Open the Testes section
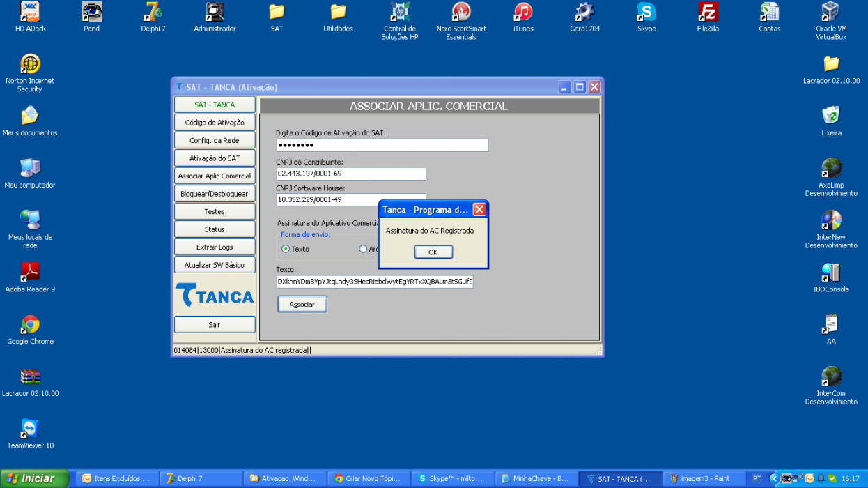The width and height of the screenshot is (868, 488). point(215,211)
